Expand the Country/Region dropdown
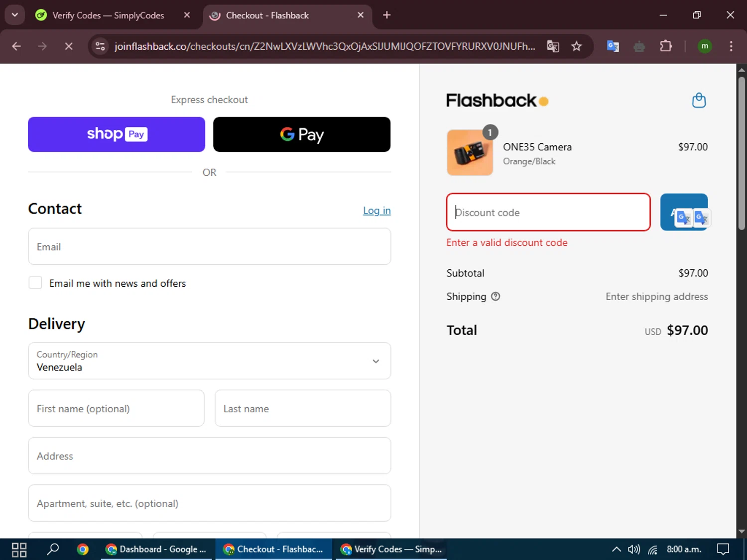This screenshot has height=560, width=747. (x=210, y=361)
